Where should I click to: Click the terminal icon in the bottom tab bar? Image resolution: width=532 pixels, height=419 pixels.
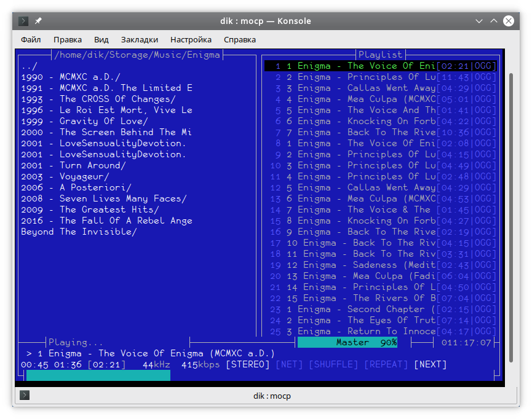[25, 395]
